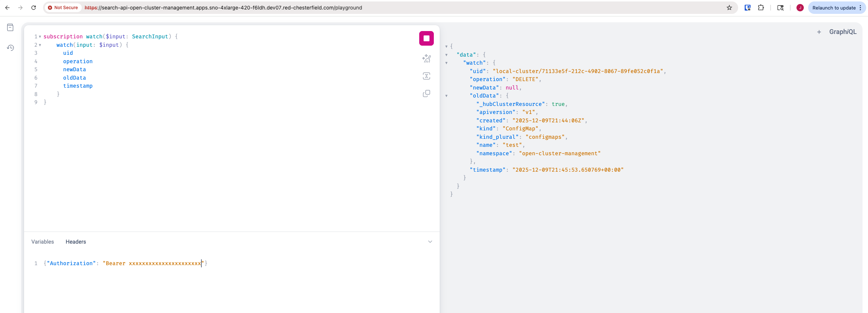This screenshot has height=313, width=868.
Task: Click the Copy query icon
Action: point(426,94)
